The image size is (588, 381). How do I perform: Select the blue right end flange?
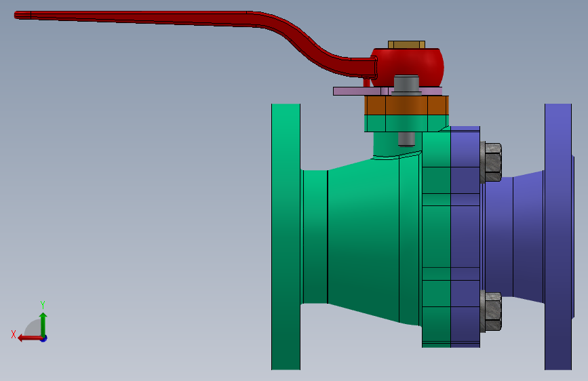(558, 237)
